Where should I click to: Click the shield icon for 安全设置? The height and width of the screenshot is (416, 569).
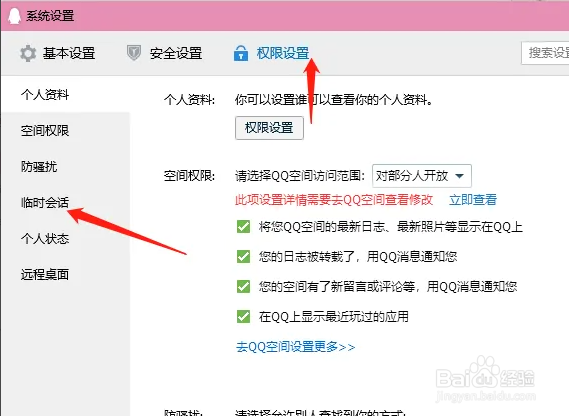[134, 53]
